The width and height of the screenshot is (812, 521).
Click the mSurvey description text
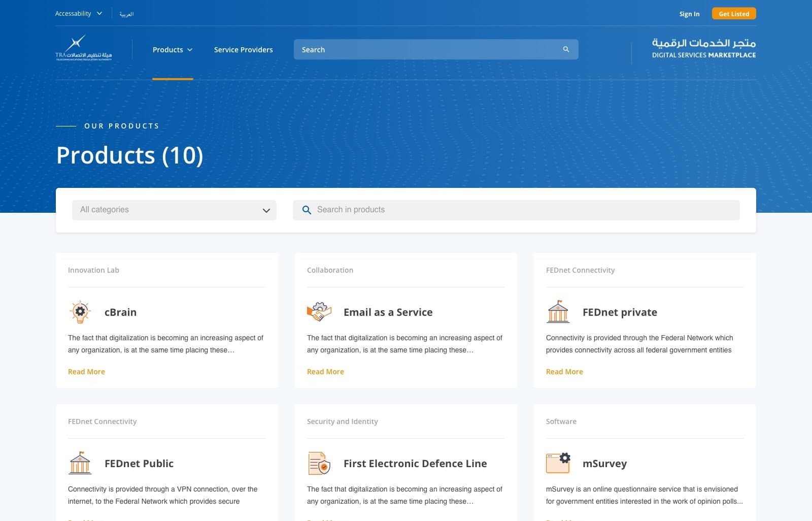644,495
